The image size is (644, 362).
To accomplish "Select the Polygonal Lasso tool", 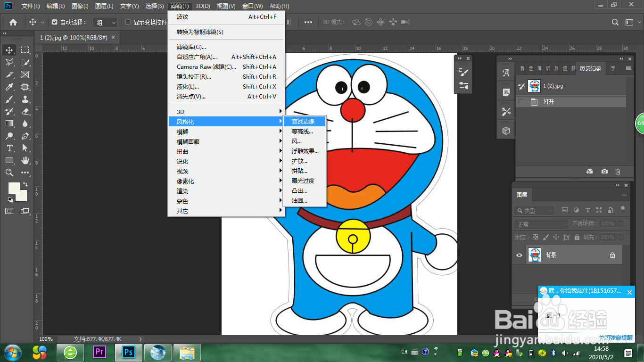I will coord(9,62).
